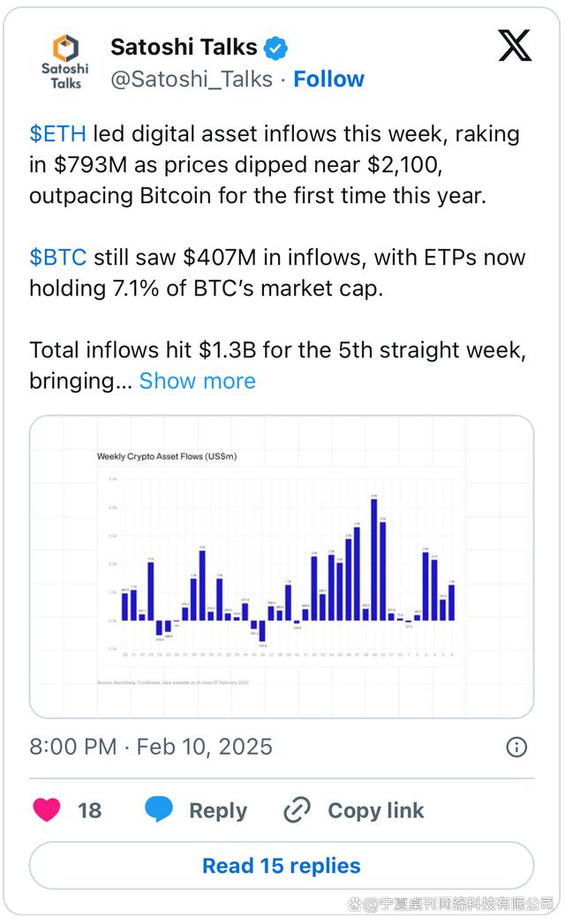Click the $BTC cashtag
The width and height of the screenshot is (565, 924).
pos(58,258)
